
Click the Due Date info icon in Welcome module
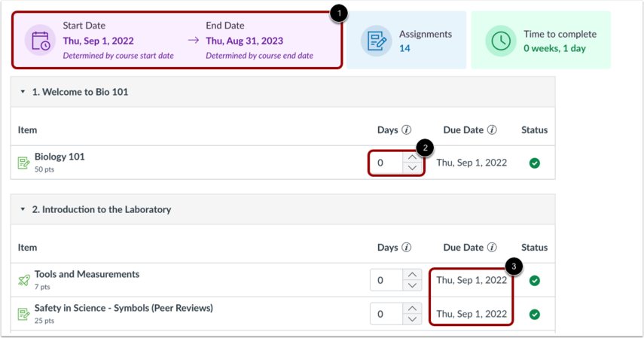[x=493, y=130]
